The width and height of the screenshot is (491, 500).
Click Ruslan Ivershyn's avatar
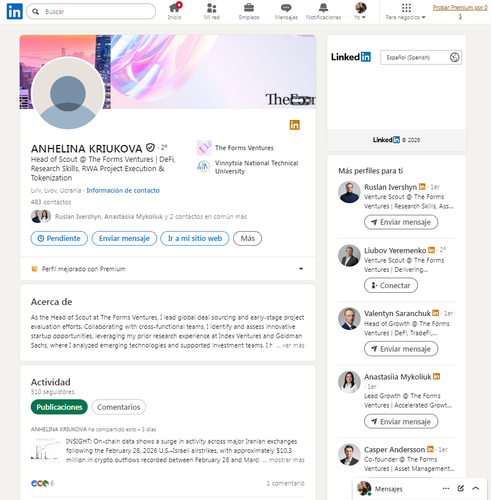point(349,192)
